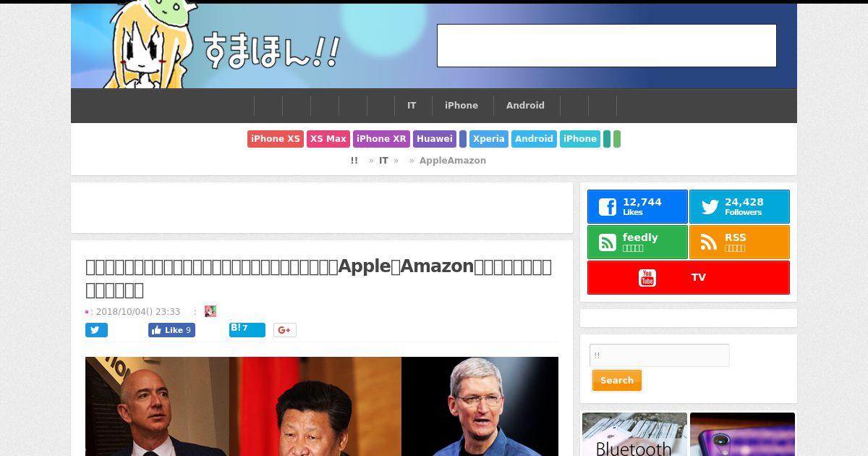The width and height of the screenshot is (868, 456).
Task: Open Facebook page with 12,744 Likes
Action: [637, 207]
